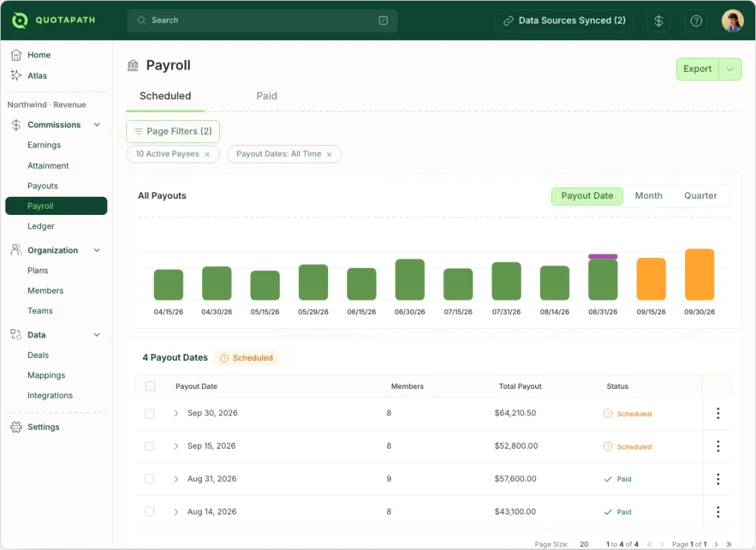Remove the 10 Active Payees filter
The width and height of the screenshot is (756, 550).
point(207,154)
